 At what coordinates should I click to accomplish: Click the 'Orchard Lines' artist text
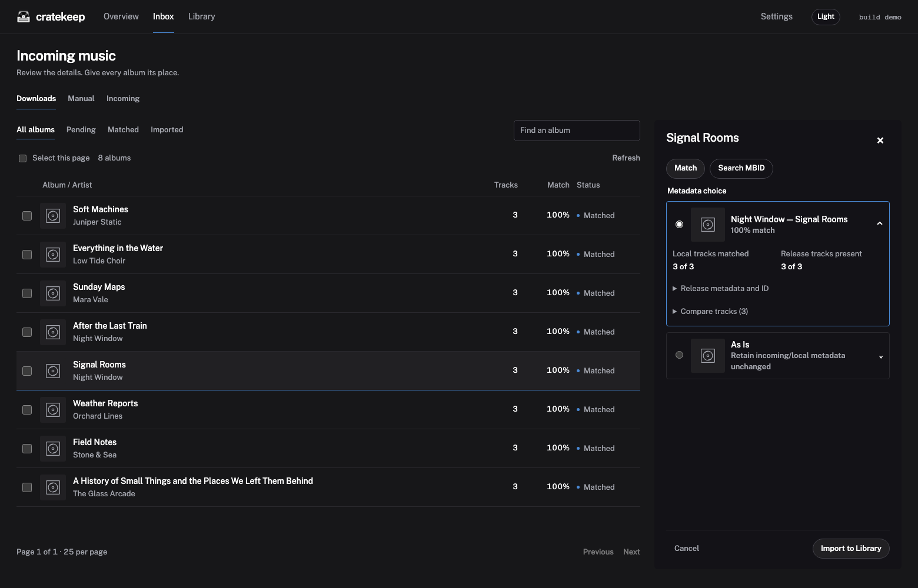point(98,416)
